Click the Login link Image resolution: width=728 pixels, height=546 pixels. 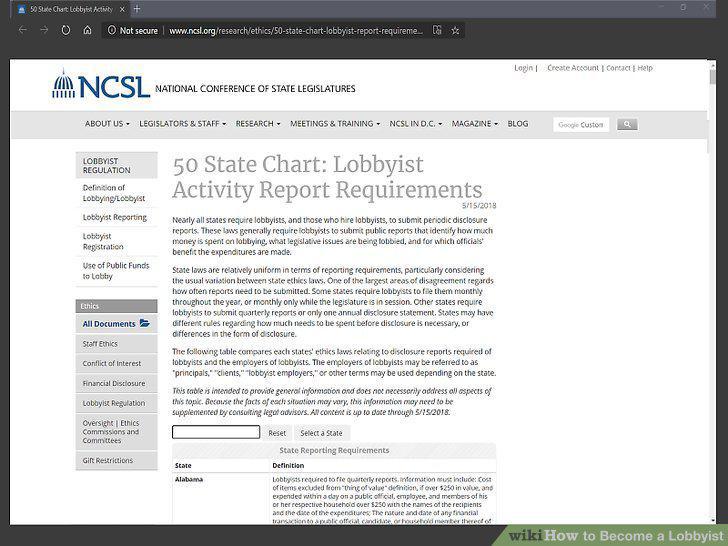pyautogui.click(x=523, y=68)
